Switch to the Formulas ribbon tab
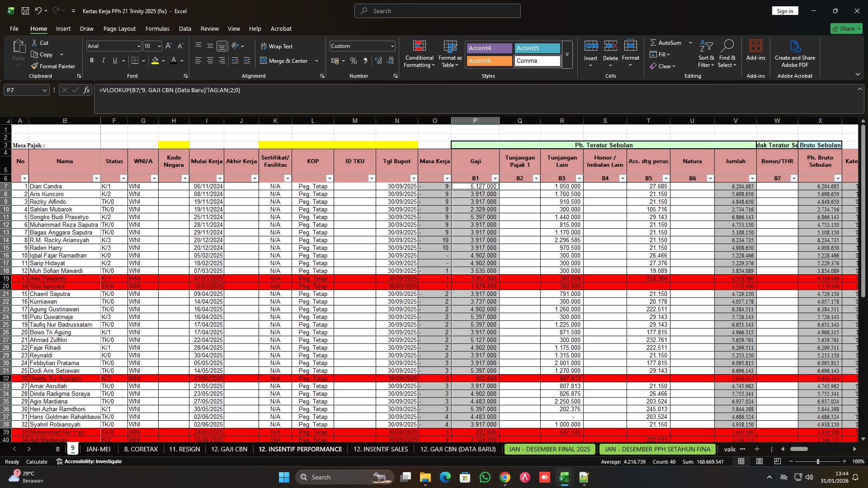The height and width of the screenshot is (488, 868). (x=157, y=28)
